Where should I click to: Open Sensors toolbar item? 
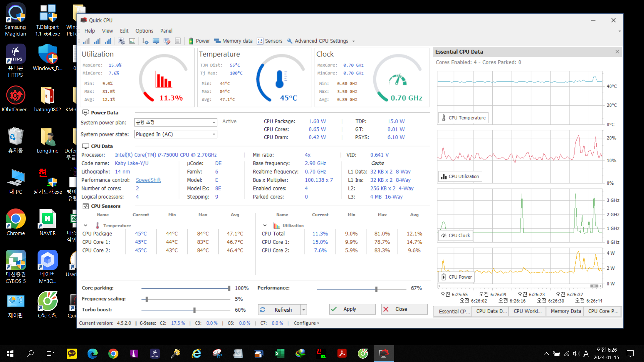click(270, 41)
